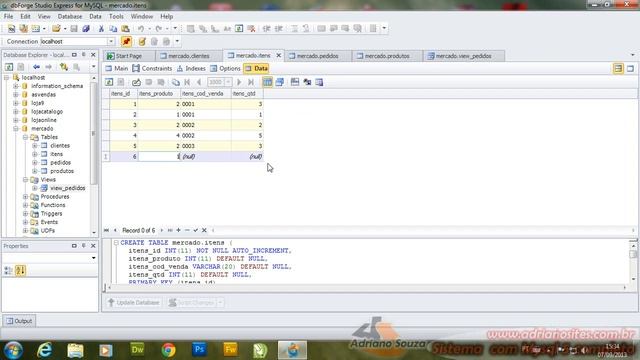Switch to mercado.clientes tab
Image resolution: width=640 pixels, height=360 pixels.
(x=189, y=56)
